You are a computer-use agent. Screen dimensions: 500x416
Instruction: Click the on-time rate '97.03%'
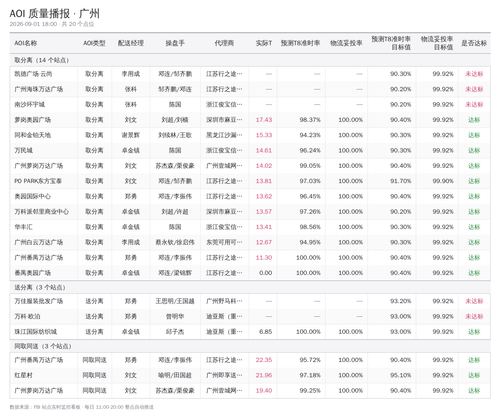point(310,181)
